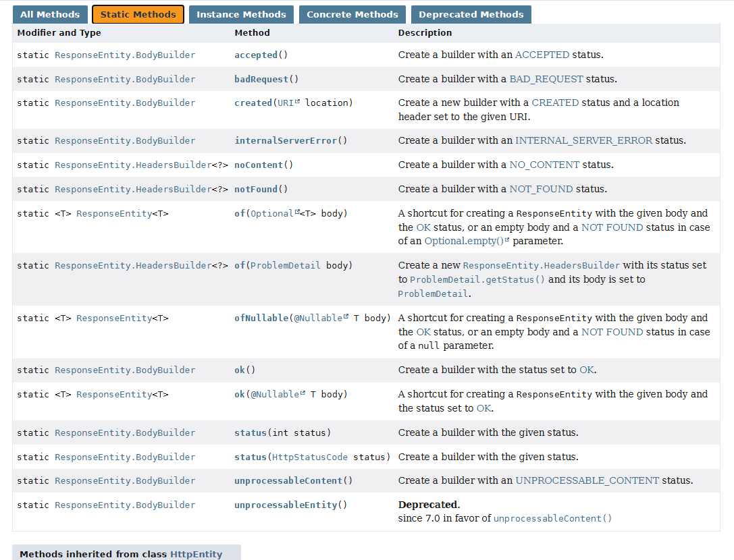Image resolution: width=734 pixels, height=560 pixels.
Task: Follow the NO_CONTENT status link
Action: tap(544, 165)
